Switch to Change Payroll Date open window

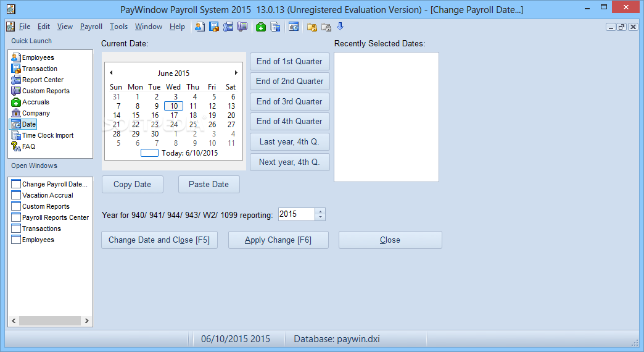pyautogui.click(x=49, y=184)
